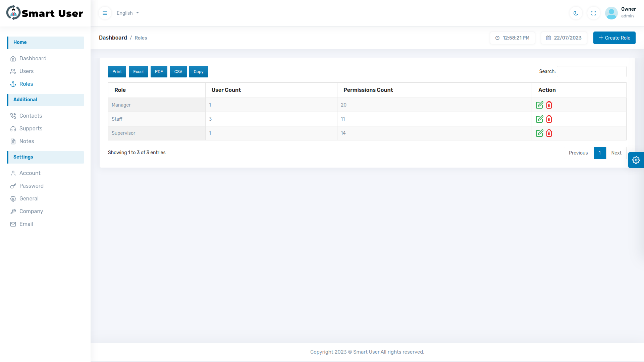
Task: Click the Email envelope icon
Action: tap(13, 224)
